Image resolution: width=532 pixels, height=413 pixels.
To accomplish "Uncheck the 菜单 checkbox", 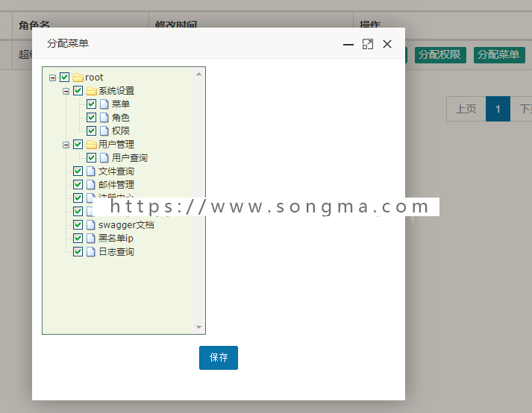I will 91,104.
